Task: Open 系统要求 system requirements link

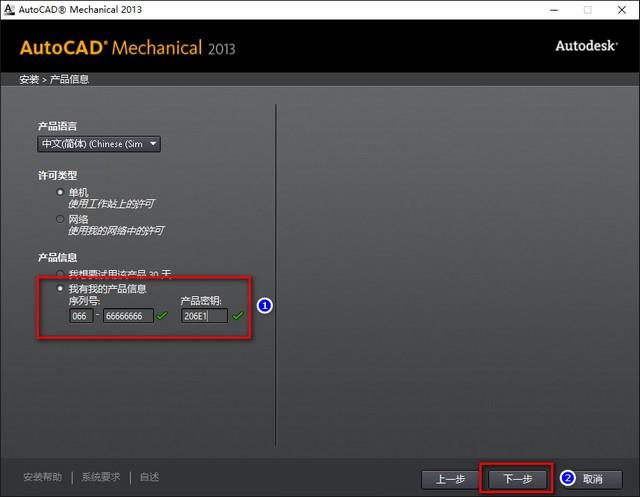Action: point(101,477)
